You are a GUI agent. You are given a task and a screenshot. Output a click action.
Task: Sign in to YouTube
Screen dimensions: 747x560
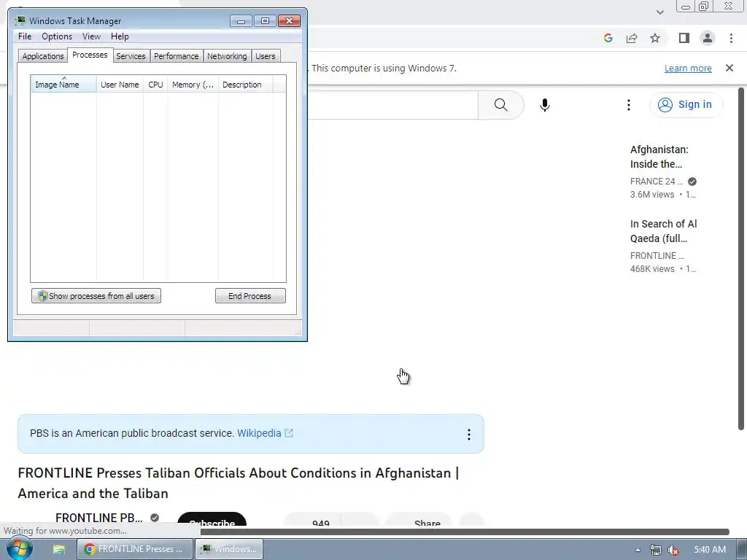point(686,105)
